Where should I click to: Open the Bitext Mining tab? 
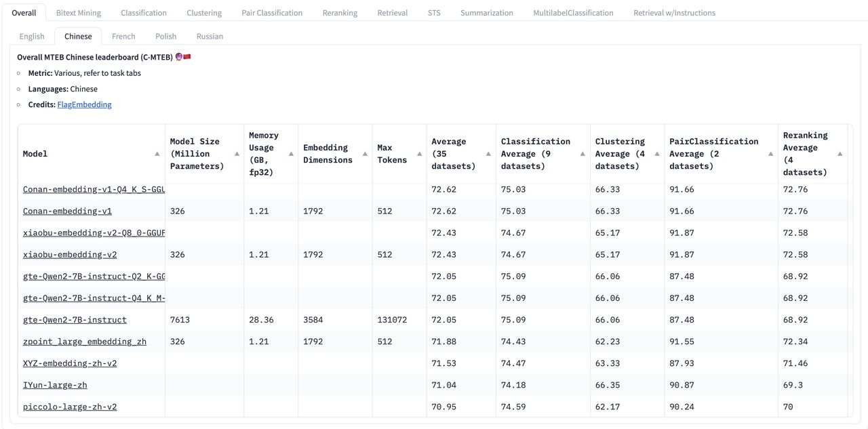coord(79,13)
